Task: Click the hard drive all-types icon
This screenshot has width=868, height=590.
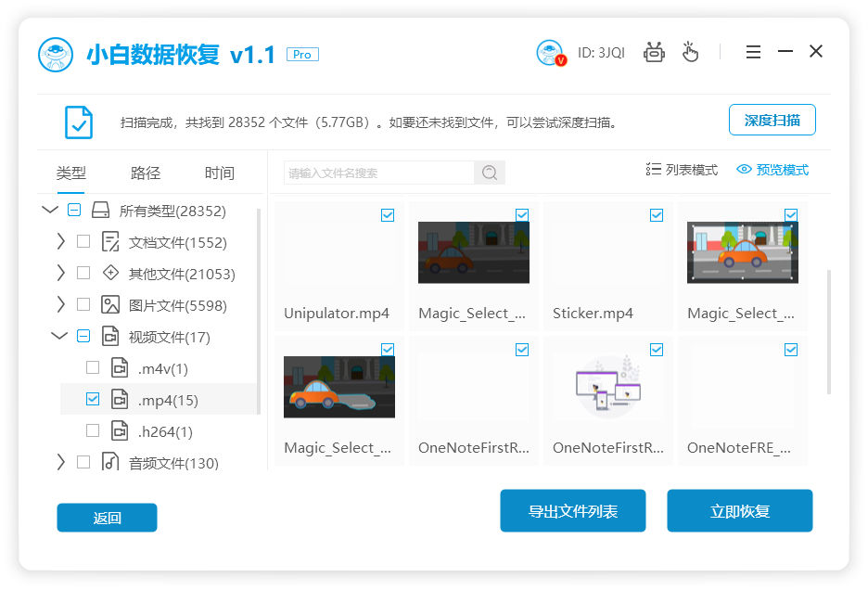Action: click(100, 210)
